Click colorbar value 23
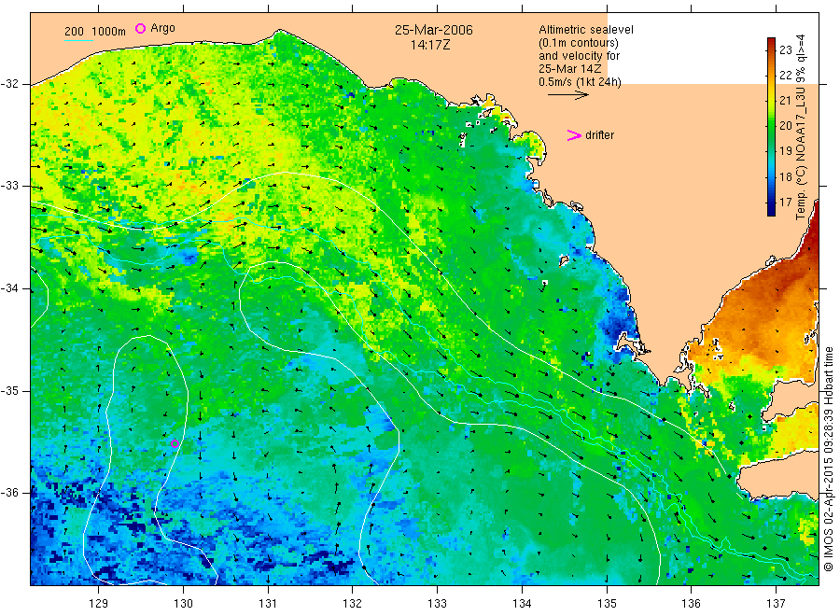 pyautogui.click(x=785, y=49)
